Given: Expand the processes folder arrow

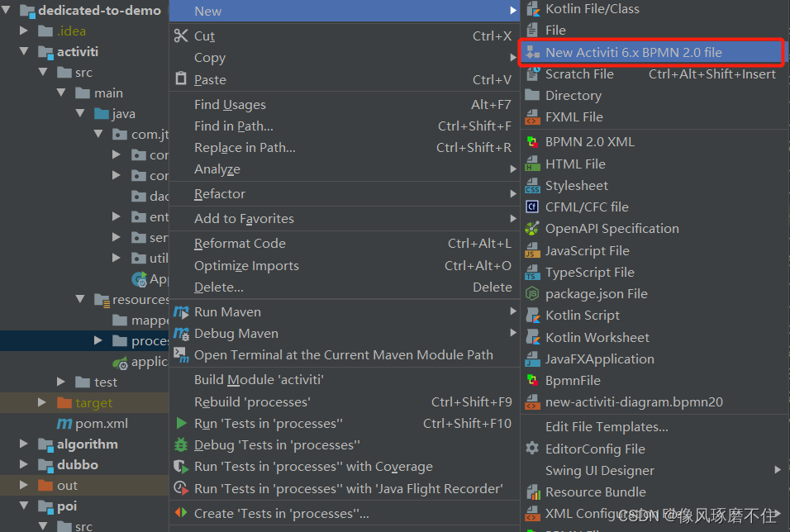Looking at the screenshot, I should [98, 341].
